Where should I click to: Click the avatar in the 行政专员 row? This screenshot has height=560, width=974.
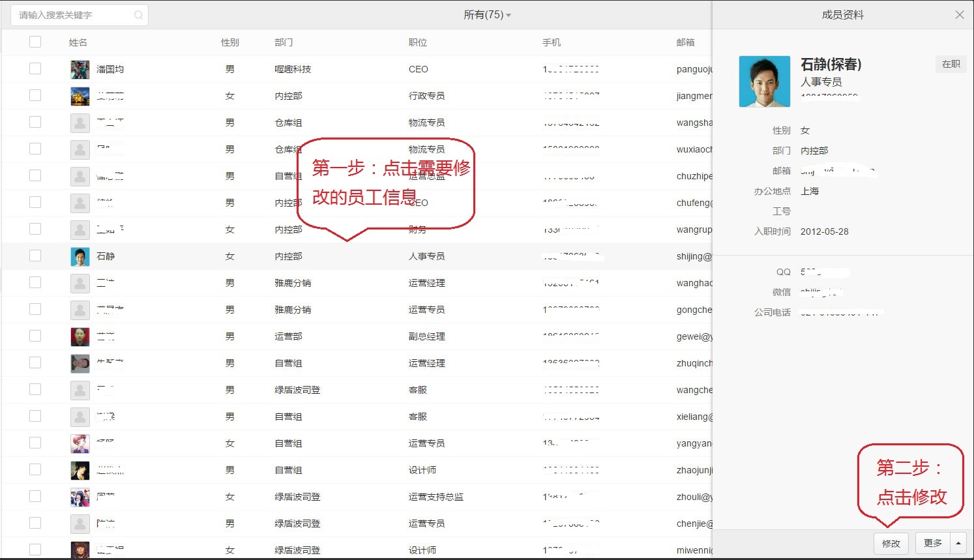[x=80, y=96]
